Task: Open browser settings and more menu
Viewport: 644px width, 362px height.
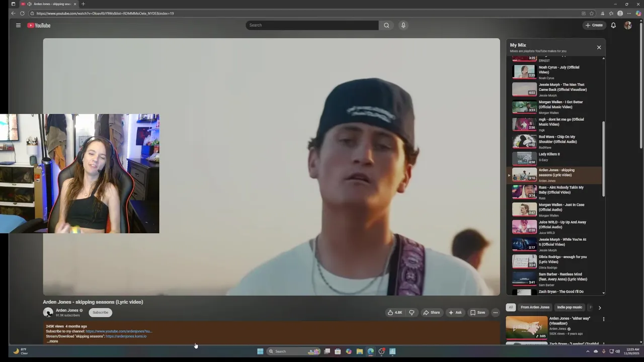Action: (x=629, y=13)
